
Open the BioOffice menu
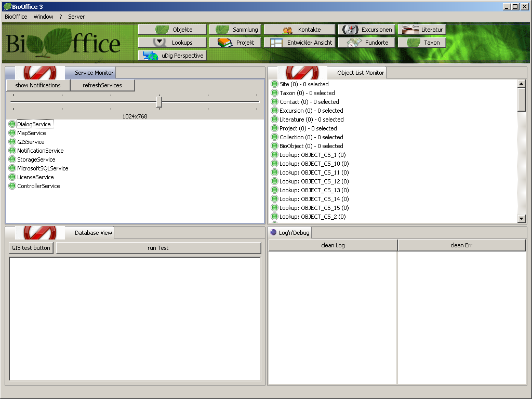click(16, 17)
